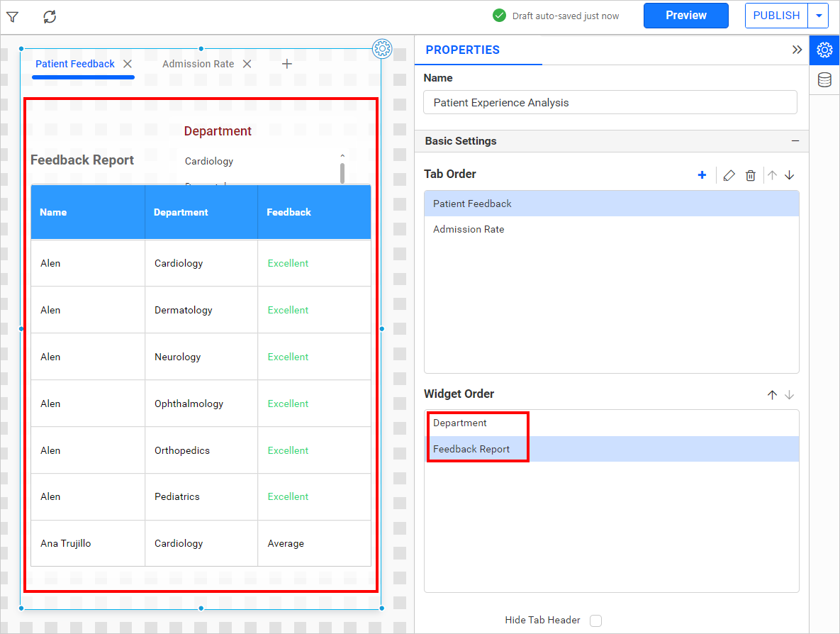Open the widget settings gear on the dashboard canvas
This screenshot has width=840, height=634.
(382, 49)
